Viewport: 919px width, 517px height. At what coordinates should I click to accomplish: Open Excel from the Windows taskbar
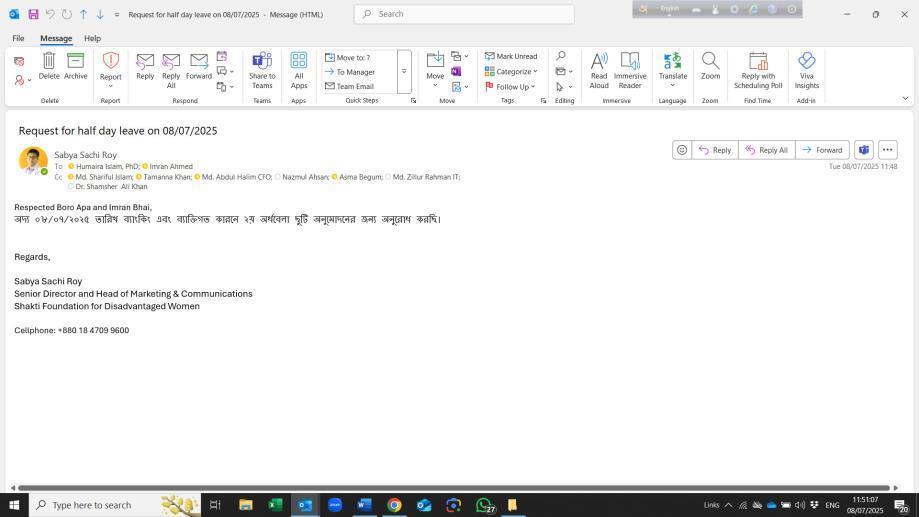275,505
